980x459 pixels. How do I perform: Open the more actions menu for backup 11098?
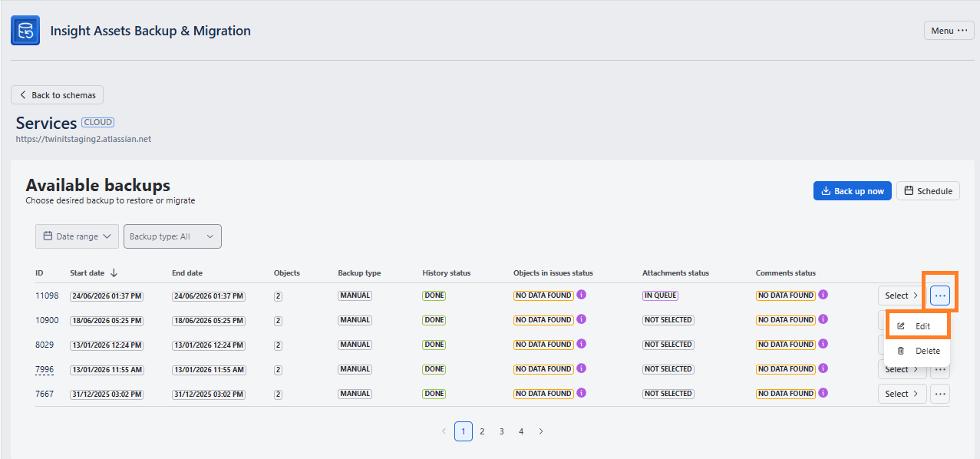tap(940, 296)
